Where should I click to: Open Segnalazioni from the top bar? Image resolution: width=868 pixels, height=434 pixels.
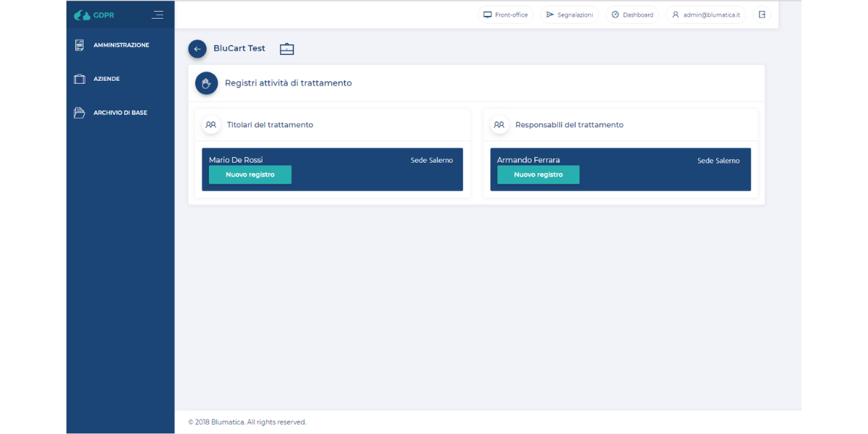tap(569, 14)
